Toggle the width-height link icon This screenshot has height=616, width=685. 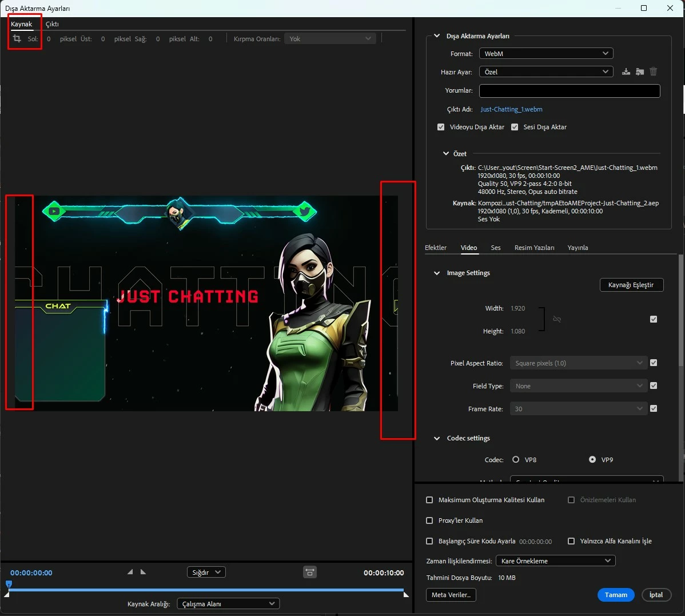click(556, 319)
